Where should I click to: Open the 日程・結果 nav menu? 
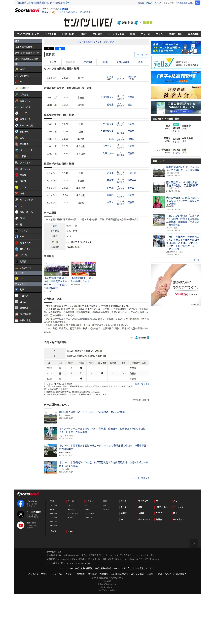(x=68, y=34)
